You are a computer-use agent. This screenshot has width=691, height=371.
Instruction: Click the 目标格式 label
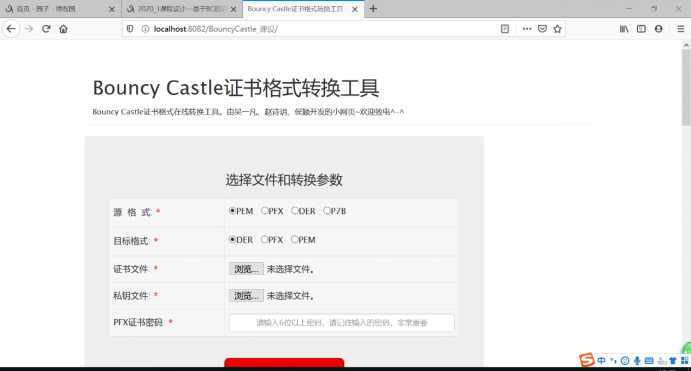coord(131,241)
